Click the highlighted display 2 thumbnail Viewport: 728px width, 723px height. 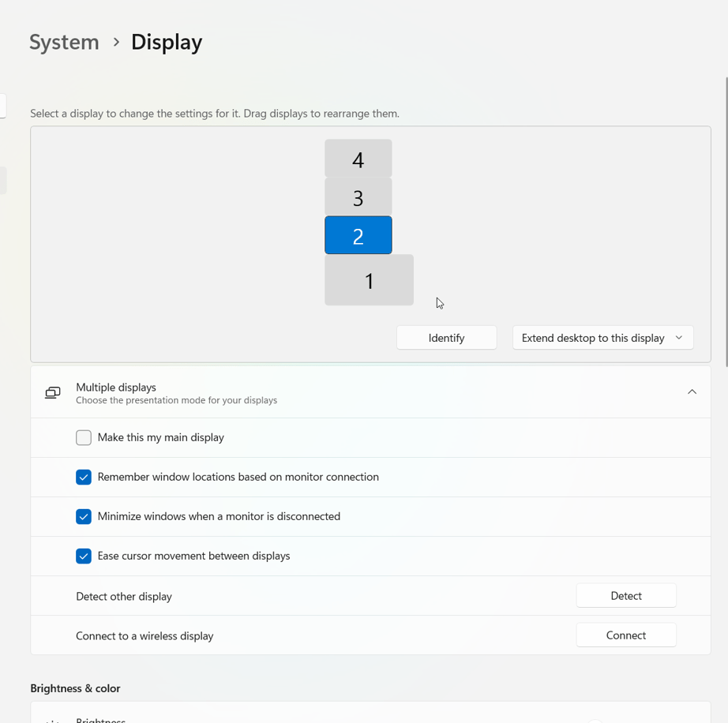pos(358,234)
